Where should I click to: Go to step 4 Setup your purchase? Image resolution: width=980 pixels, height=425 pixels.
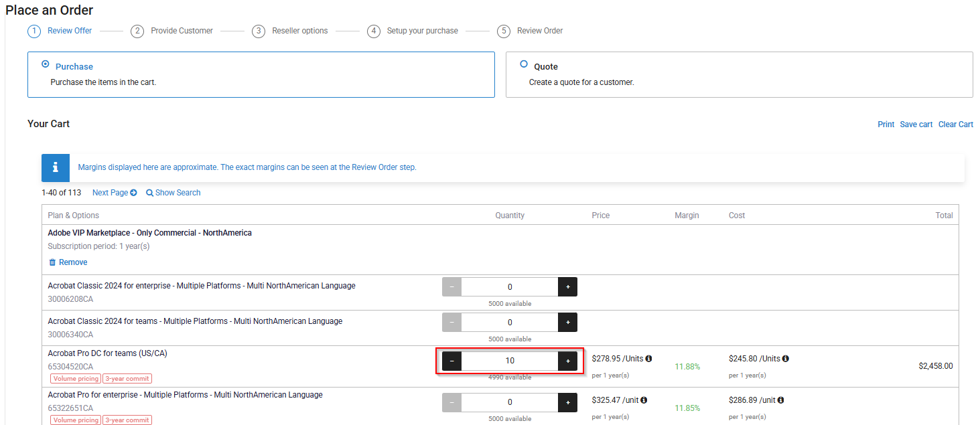pos(412,31)
